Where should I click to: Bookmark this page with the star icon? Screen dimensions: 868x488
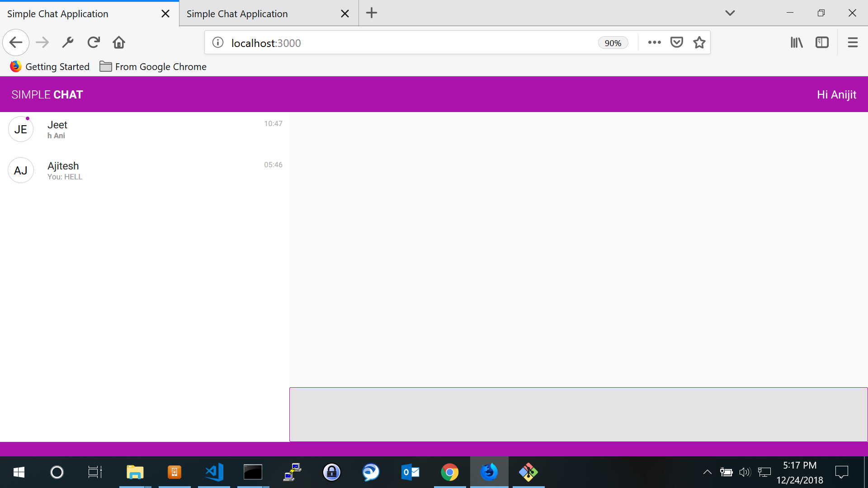point(699,42)
